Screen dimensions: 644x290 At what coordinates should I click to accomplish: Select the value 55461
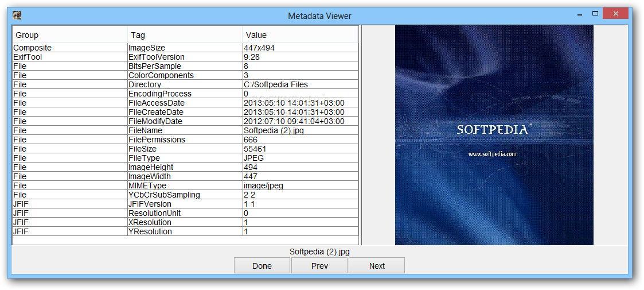tap(300, 149)
